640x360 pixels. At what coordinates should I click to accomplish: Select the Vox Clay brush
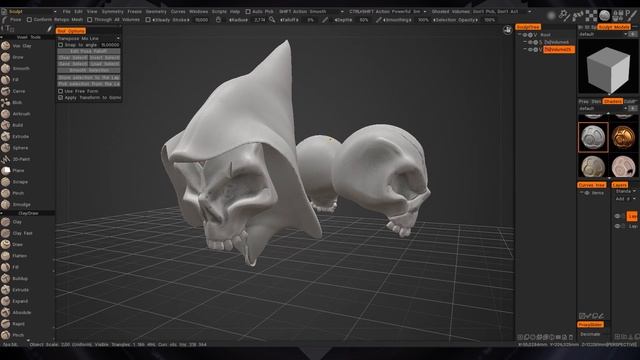pos(16,46)
